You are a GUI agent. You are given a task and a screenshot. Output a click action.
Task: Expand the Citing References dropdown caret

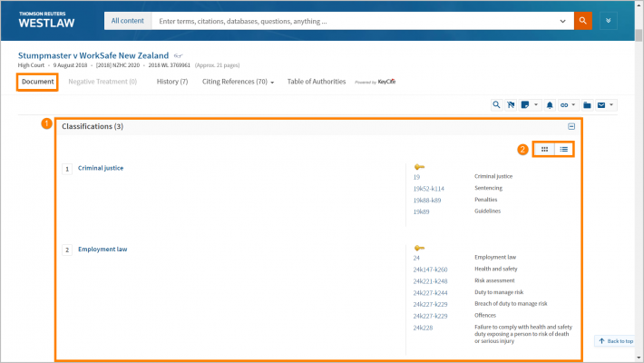pyautogui.click(x=272, y=83)
